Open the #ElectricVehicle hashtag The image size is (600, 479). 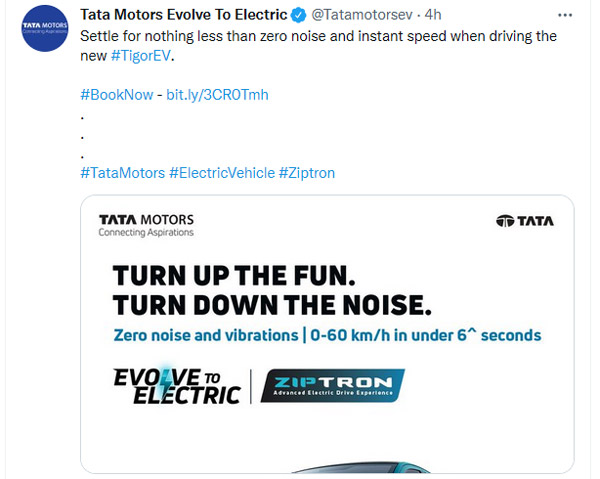(x=221, y=172)
